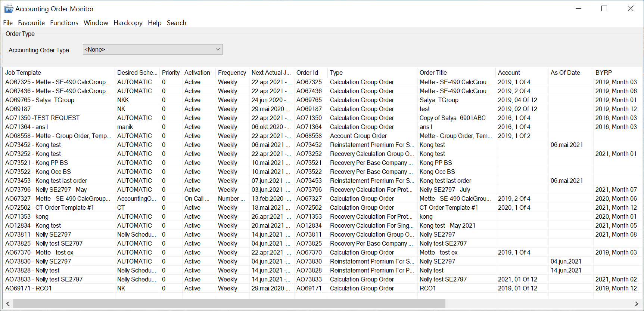Click the 'AccountingO...' desired schedule cell
The height and width of the screenshot is (311, 644).
point(137,198)
